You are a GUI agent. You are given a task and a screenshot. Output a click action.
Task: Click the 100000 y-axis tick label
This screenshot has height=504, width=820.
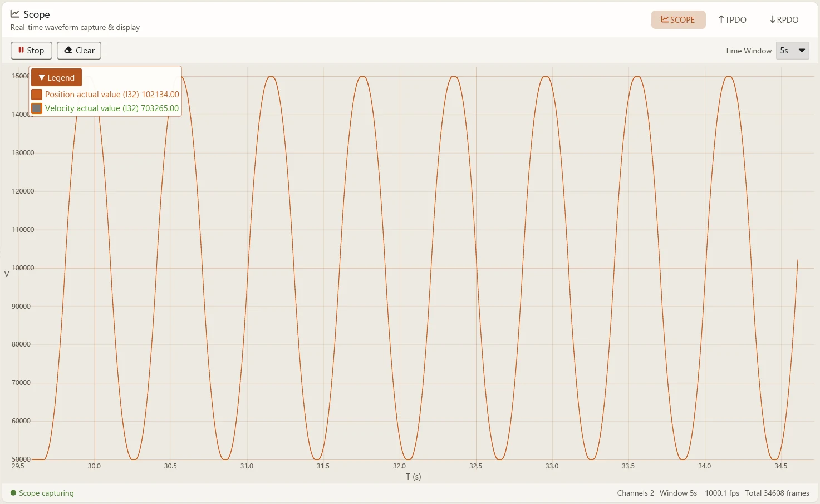(23, 268)
